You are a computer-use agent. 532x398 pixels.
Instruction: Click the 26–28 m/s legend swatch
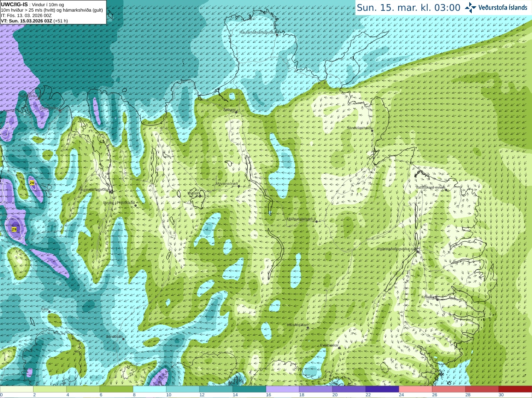pos(449,389)
